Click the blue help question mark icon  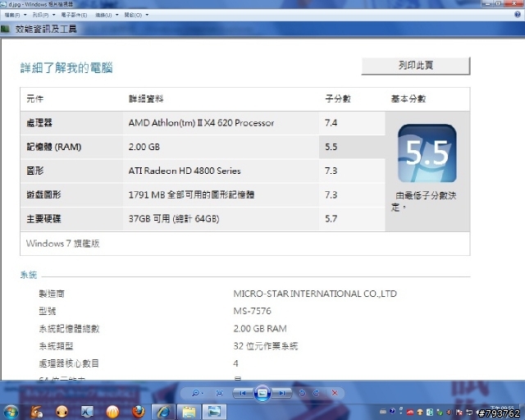pos(518,15)
